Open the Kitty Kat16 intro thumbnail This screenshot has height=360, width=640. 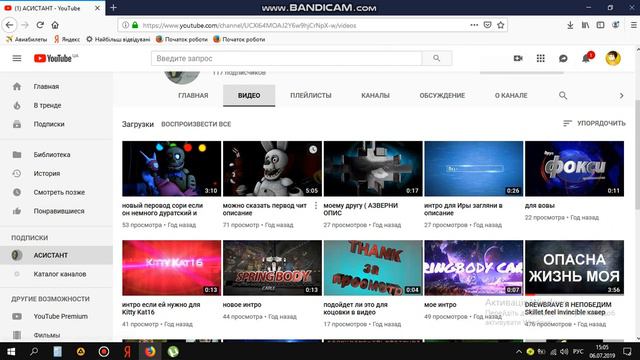pos(171,268)
